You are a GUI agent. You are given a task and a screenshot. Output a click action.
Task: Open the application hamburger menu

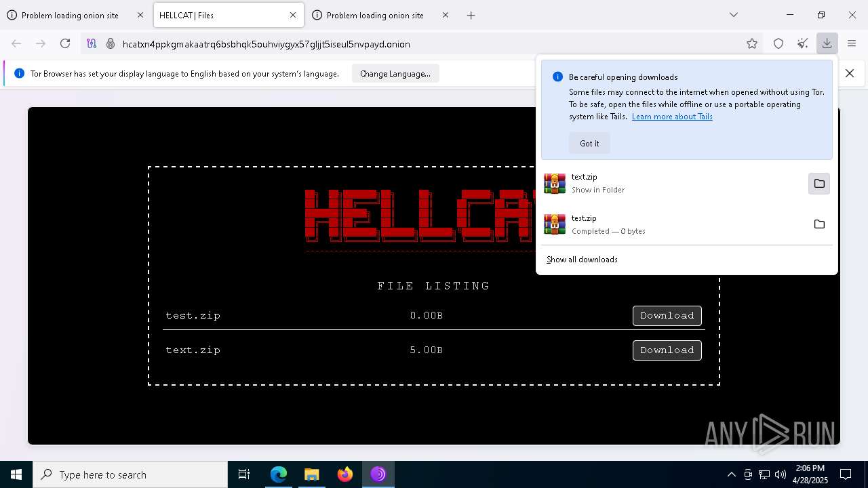852,43
